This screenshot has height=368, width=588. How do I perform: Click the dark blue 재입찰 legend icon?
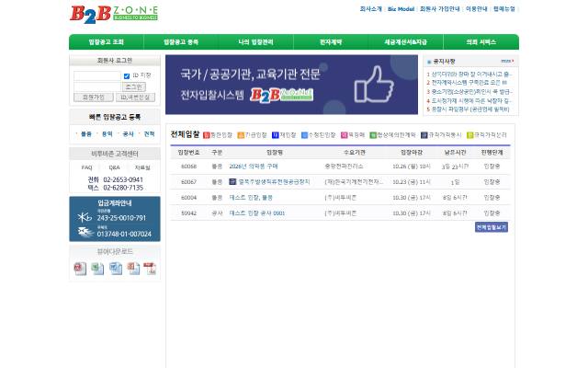(276, 135)
